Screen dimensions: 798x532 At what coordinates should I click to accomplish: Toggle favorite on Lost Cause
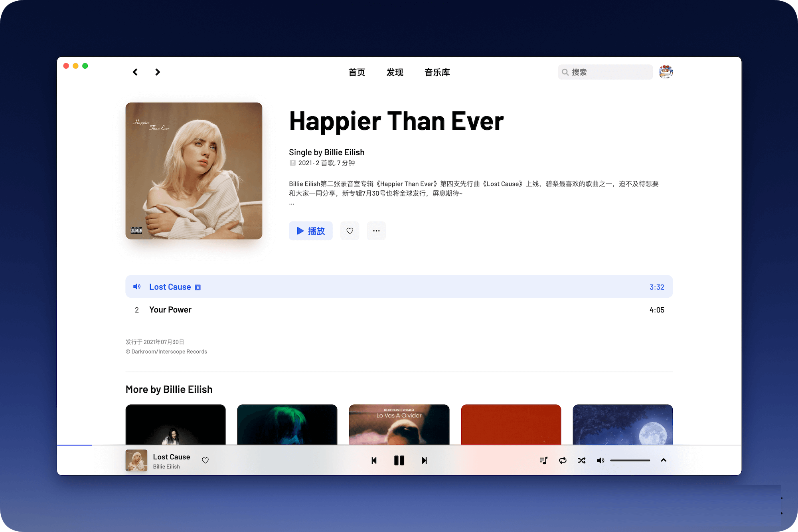tap(206, 460)
